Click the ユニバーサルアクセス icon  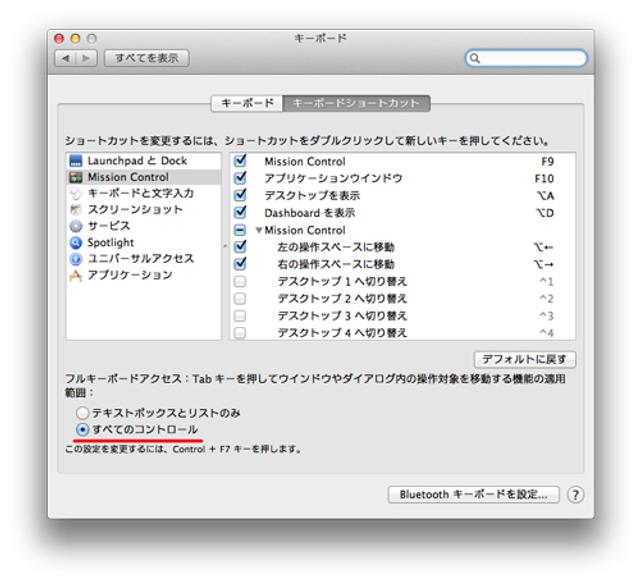[x=76, y=259]
